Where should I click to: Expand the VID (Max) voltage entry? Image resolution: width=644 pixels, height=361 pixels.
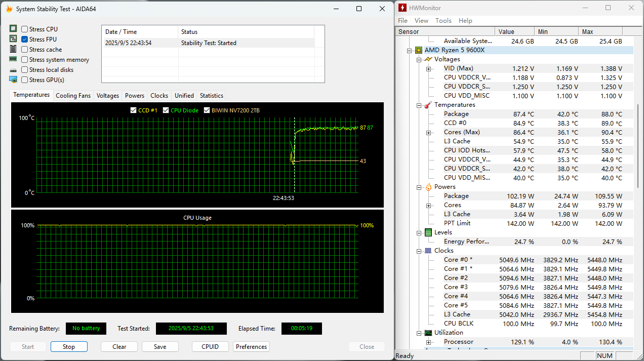click(428, 68)
